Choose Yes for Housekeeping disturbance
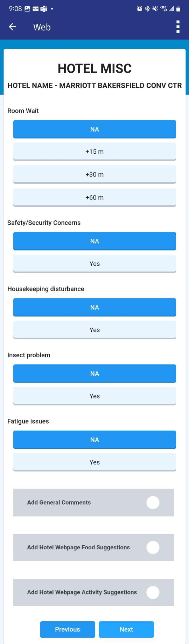The image size is (189, 644). pos(94,330)
